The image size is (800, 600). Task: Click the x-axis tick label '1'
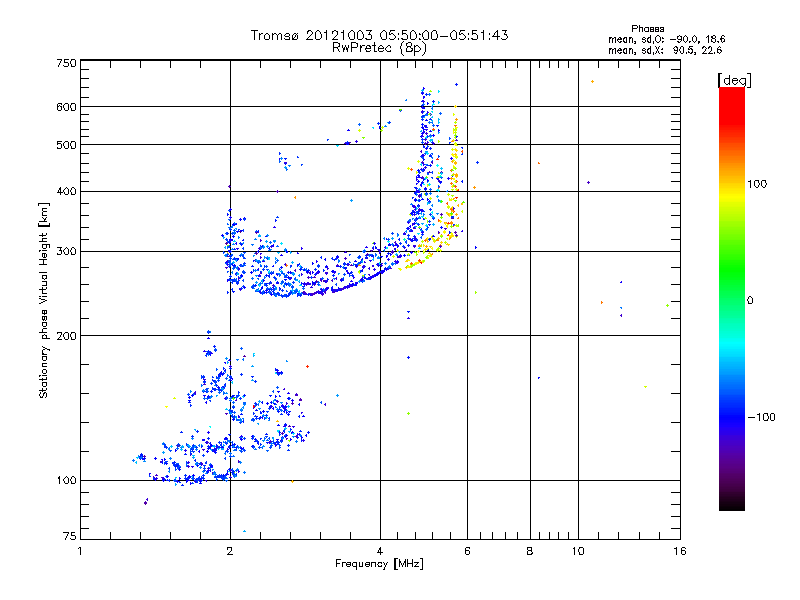[x=80, y=551]
